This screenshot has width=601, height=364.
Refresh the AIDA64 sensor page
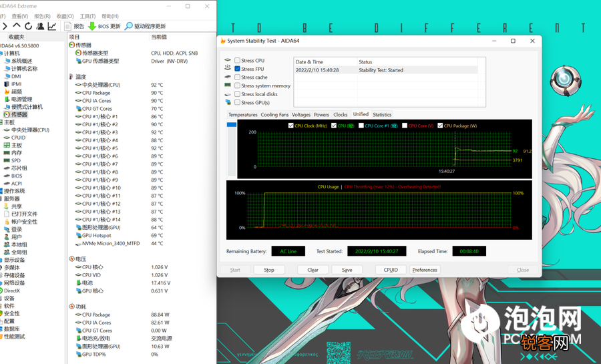pos(28,26)
